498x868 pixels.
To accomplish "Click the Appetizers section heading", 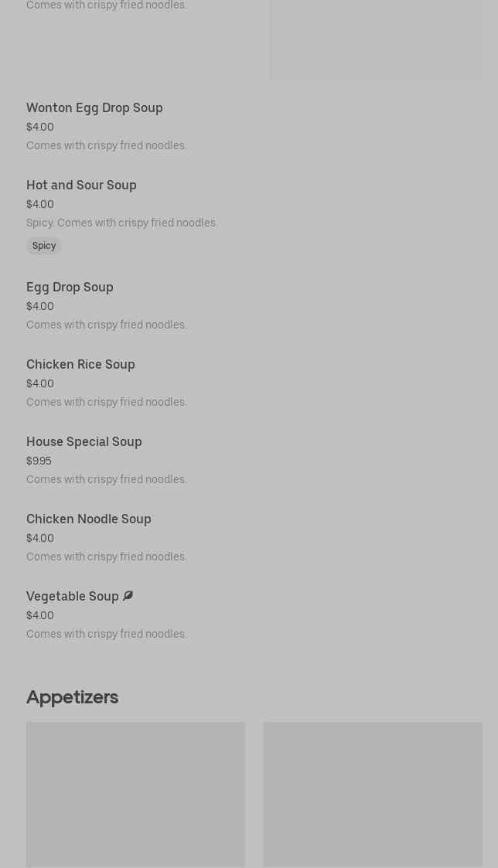I will [x=72, y=697].
